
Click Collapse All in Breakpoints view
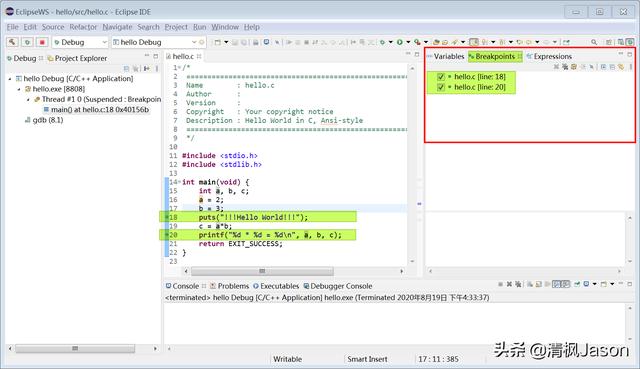[612, 66]
